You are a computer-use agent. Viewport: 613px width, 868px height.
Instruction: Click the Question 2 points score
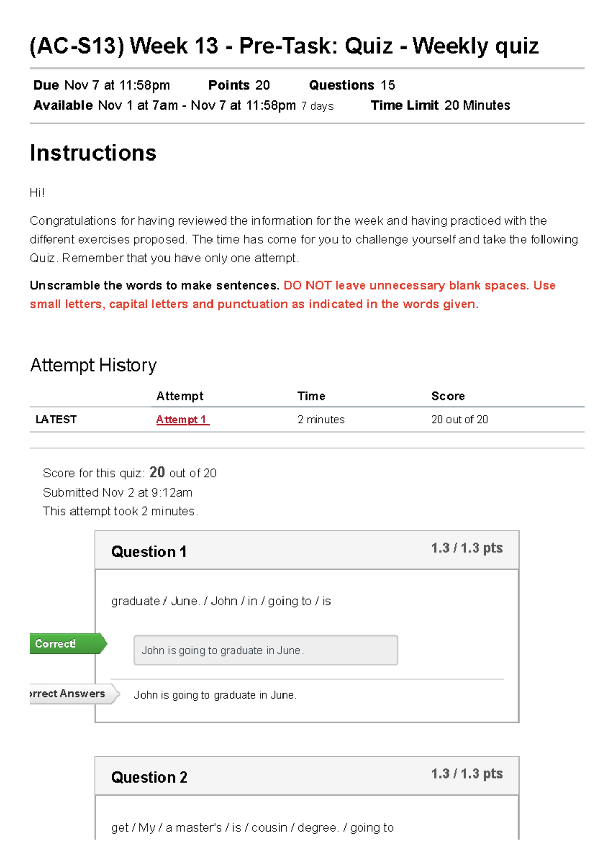click(x=466, y=774)
